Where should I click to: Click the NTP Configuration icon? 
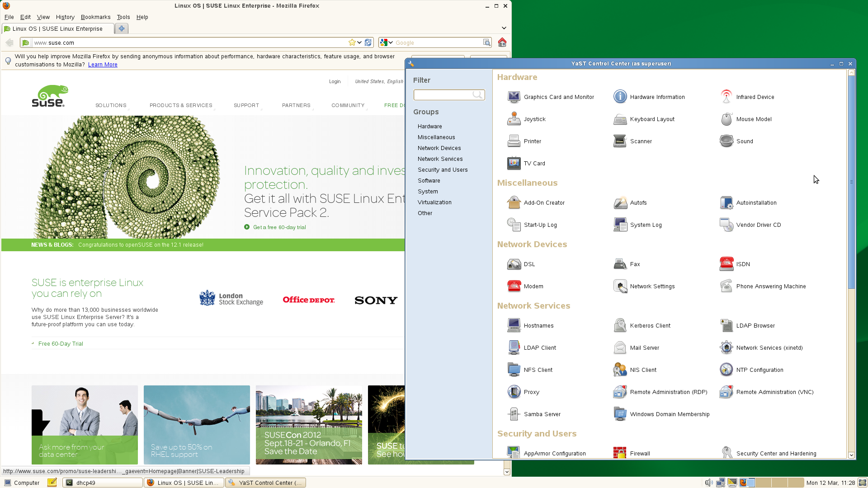[726, 370]
